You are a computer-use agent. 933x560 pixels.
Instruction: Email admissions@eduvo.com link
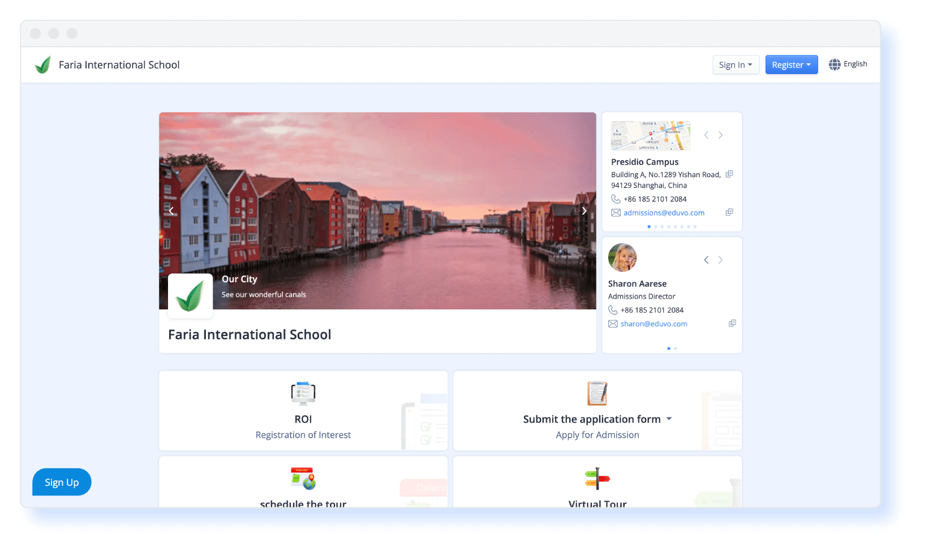tap(664, 213)
